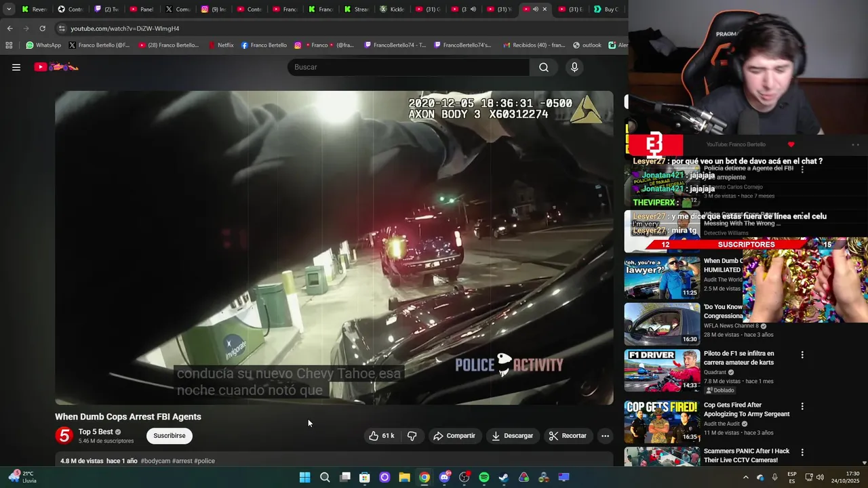Switch to the Kickle browser tab
The image size is (868, 488).
click(391, 9)
